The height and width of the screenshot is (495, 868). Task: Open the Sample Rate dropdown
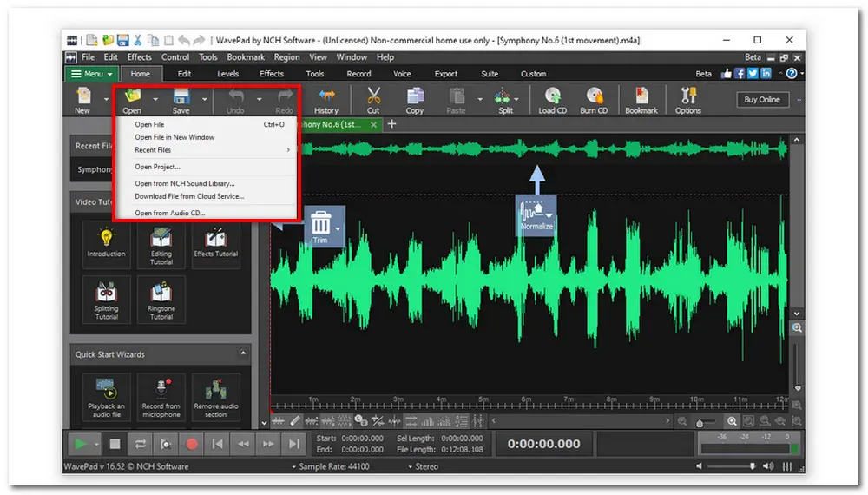tap(331, 466)
